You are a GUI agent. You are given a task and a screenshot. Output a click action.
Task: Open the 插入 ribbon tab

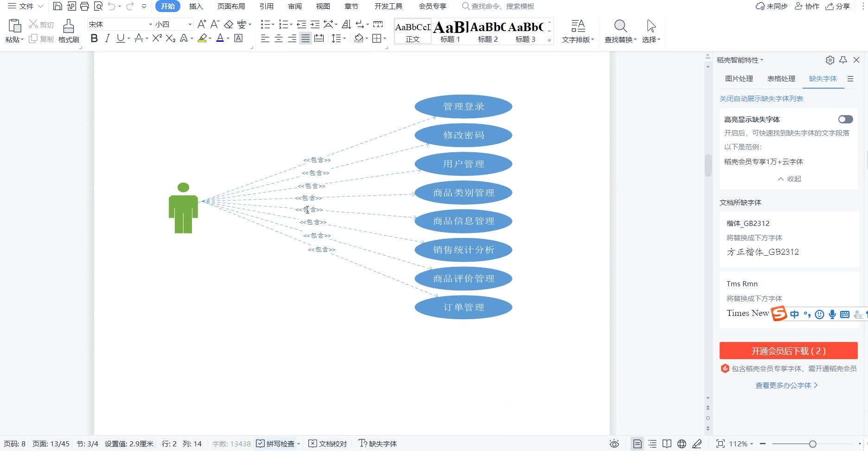coord(196,6)
